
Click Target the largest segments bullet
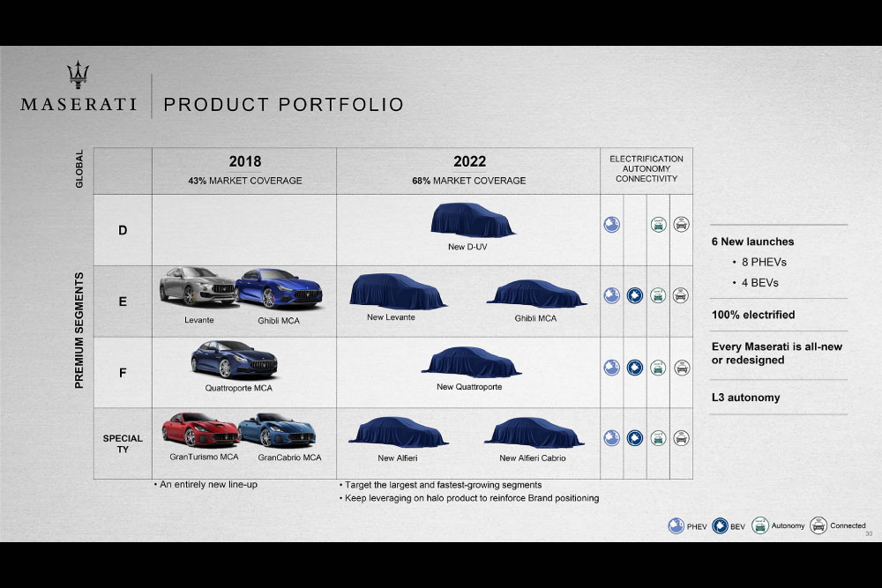point(440,485)
